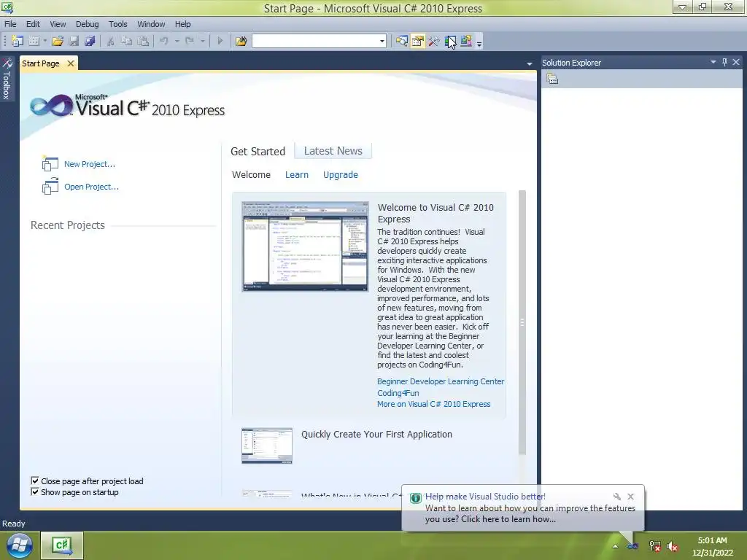Click the Cut scissors toolbar icon
This screenshot has width=747, height=560.
pyautogui.click(x=111, y=41)
